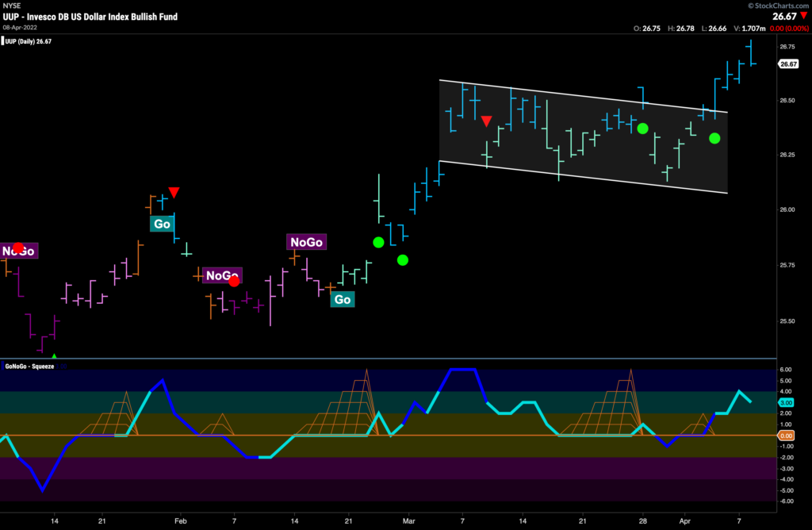Select the NoGo label with the red dot in early February

(222, 275)
